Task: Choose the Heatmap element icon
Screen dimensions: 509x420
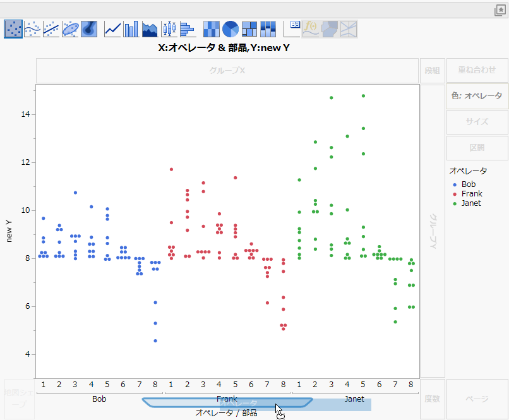Action: coord(212,29)
